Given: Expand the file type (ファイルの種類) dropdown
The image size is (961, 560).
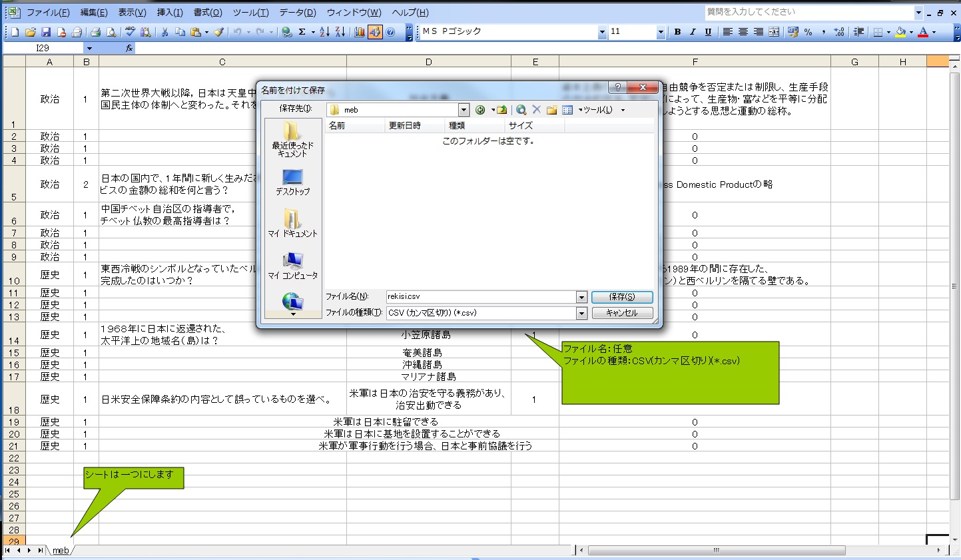Looking at the screenshot, I should click(x=581, y=313).
